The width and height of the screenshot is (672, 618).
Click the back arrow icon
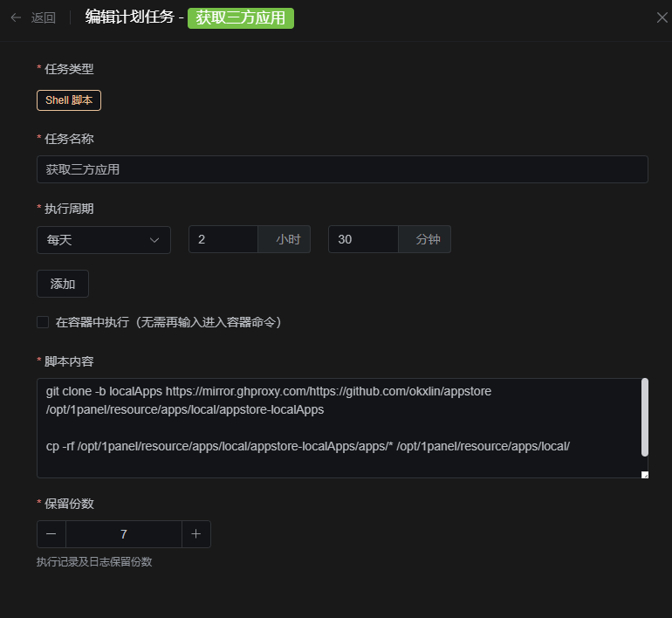tap(16, 17)
